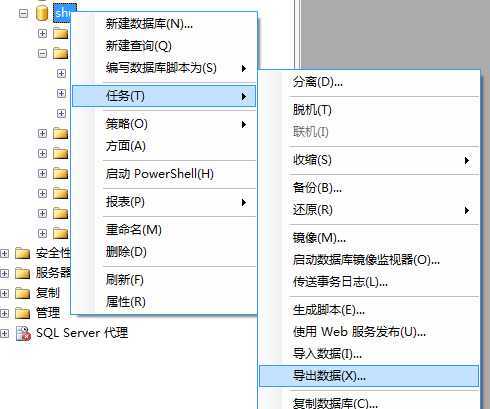
Task: Choose 删除(D) menu entry
Action: coord(164,252)
